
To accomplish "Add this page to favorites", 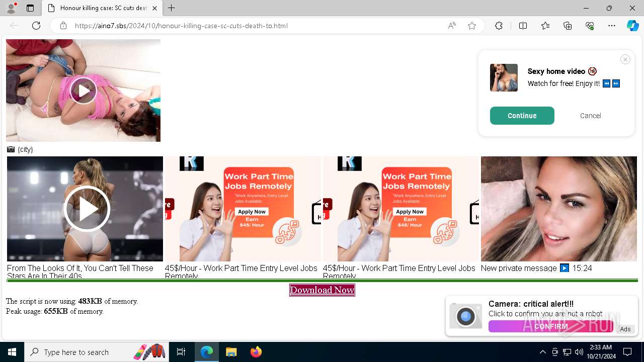I will 472,26.
